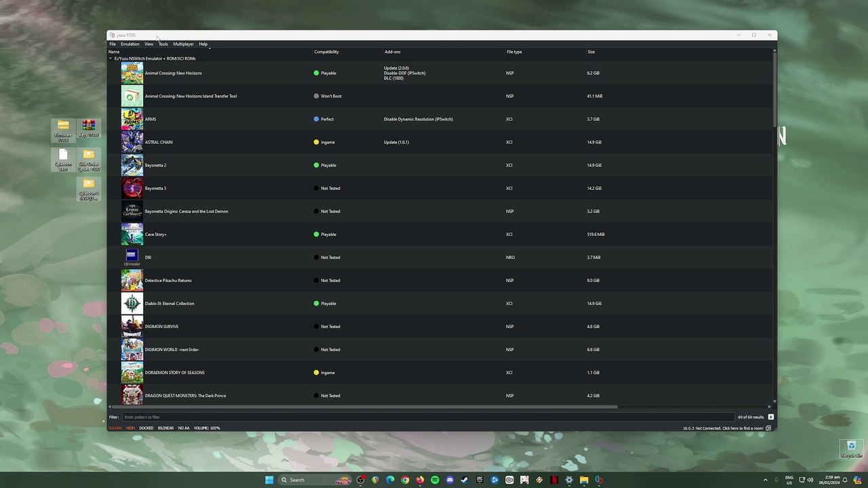Select DRAGON QUEST MONSTERS cover icon
Image resolution: width=868 pixels, height=488 pixels.
pyautogui.click(x=132, y=394)
